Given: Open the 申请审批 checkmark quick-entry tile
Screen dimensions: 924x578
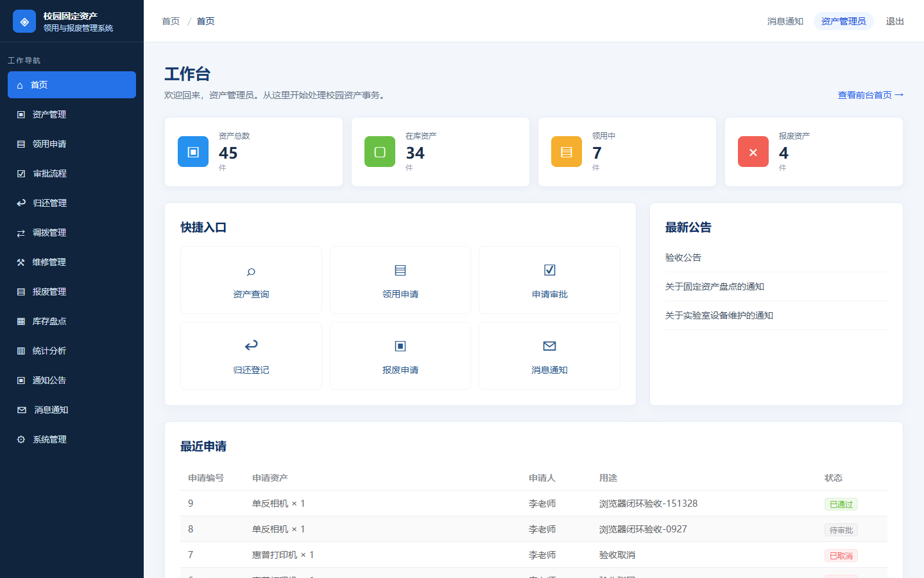Looking at the screenshot, I should [550, 280].
